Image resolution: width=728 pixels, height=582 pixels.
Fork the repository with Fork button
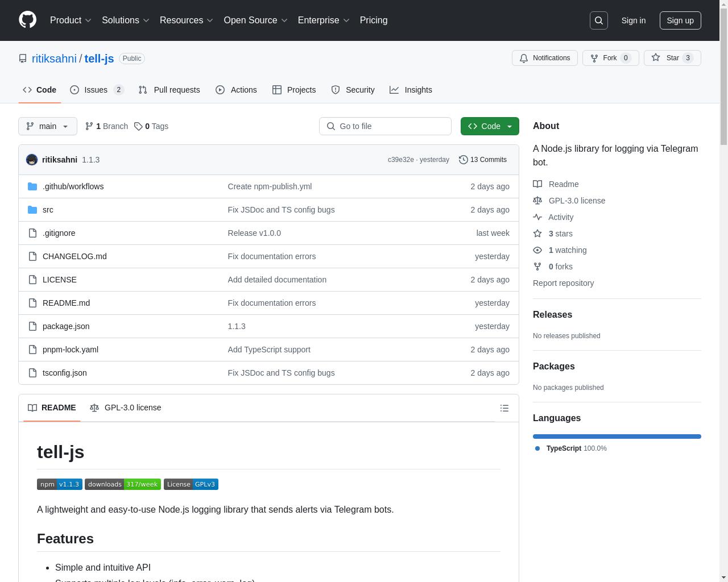coord(611,58)
